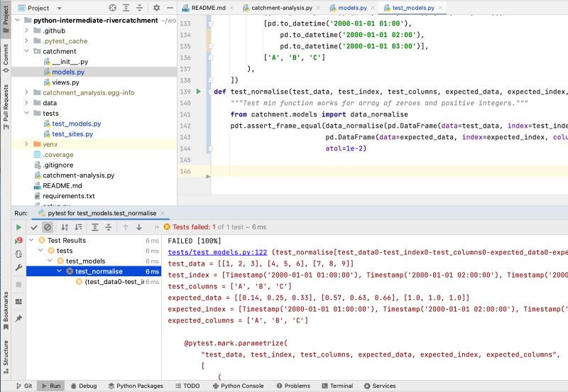This screenshot has height=392, width=568.
Task: Click the stop process square icon
Action: click(19, 284)
